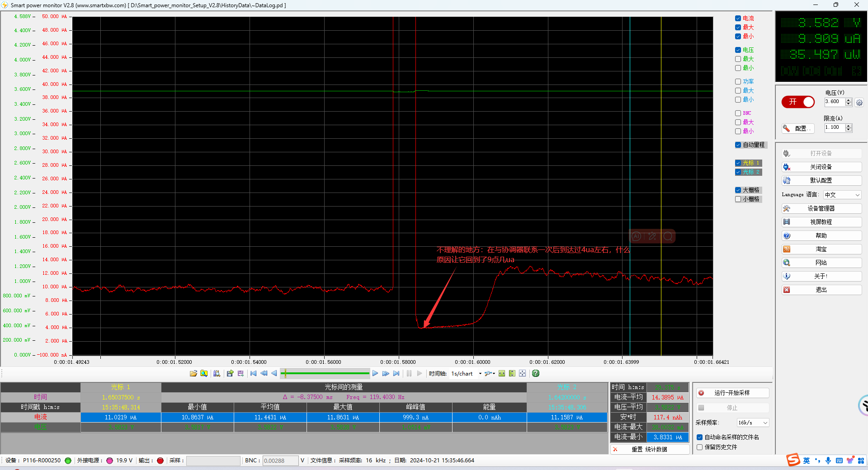Click the fit-all arrows icon

(x=523, y=373)
